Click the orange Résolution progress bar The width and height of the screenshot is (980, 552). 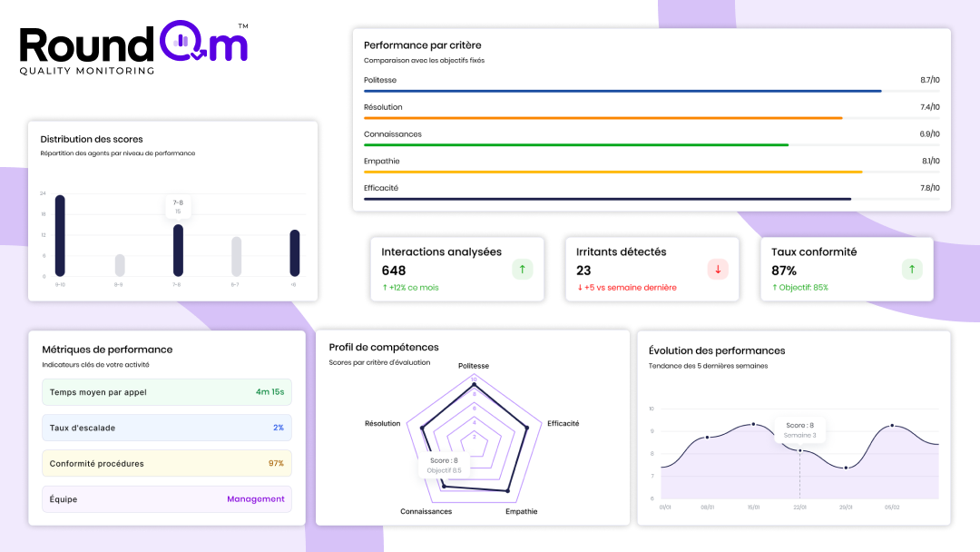point(603,118)
